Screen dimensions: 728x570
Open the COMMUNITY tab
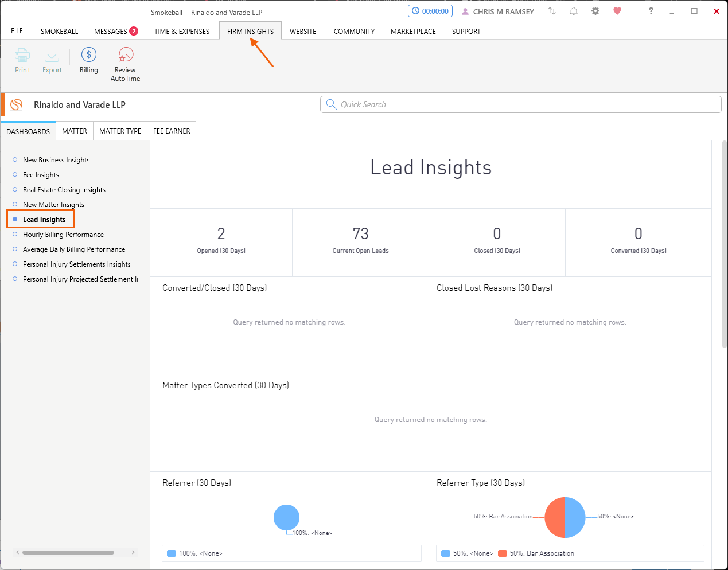click(354, 31)
